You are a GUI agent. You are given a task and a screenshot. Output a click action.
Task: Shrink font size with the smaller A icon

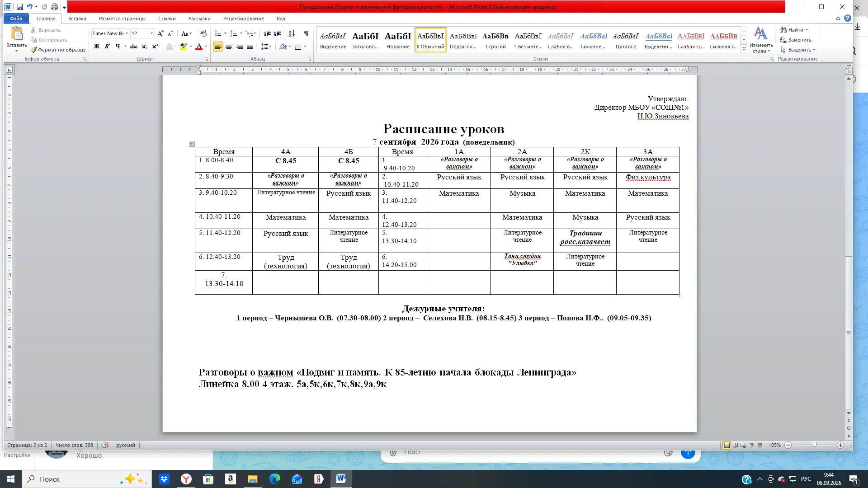(170, 33)
